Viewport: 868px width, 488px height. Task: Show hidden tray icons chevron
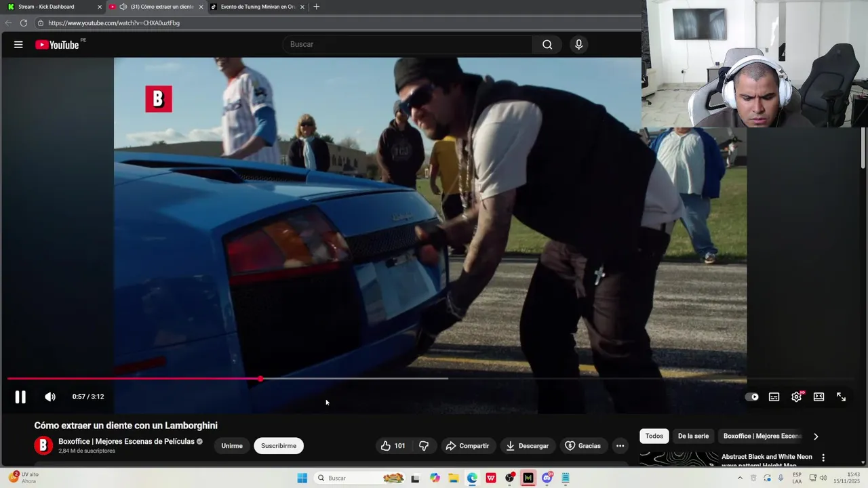click(740, 479)
